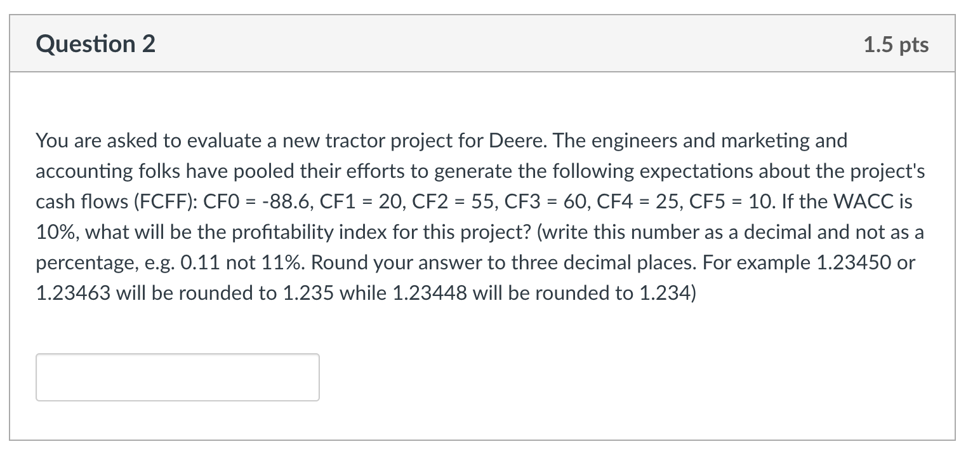Click the "Question 2" heading
Screen dimensions: 980x451
point(96,44)
